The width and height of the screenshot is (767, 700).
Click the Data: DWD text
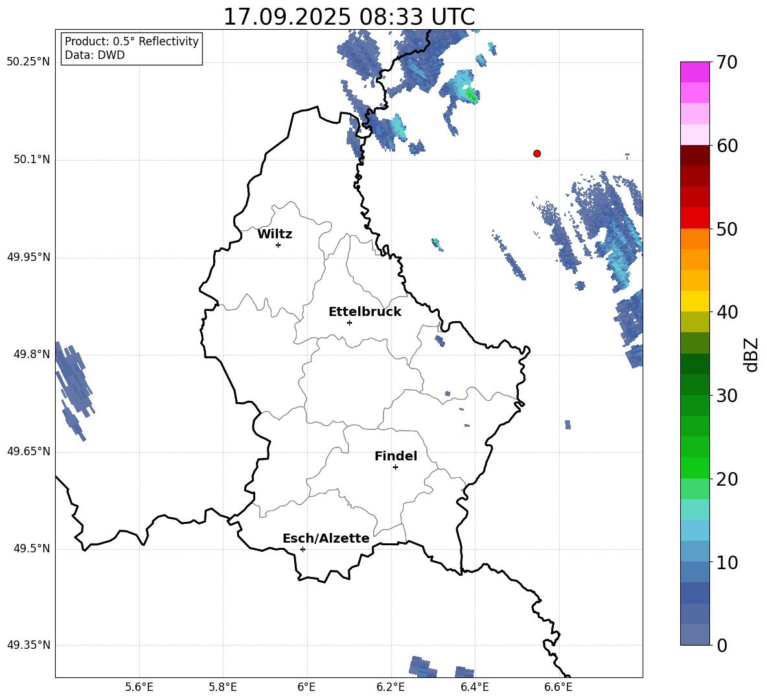tap(95, 55)
